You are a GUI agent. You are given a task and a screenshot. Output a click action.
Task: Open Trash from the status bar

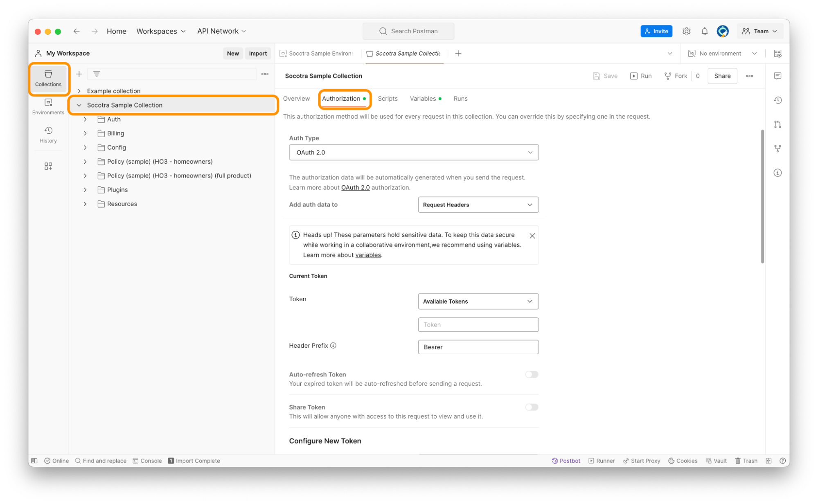click(x=746, y=461)
